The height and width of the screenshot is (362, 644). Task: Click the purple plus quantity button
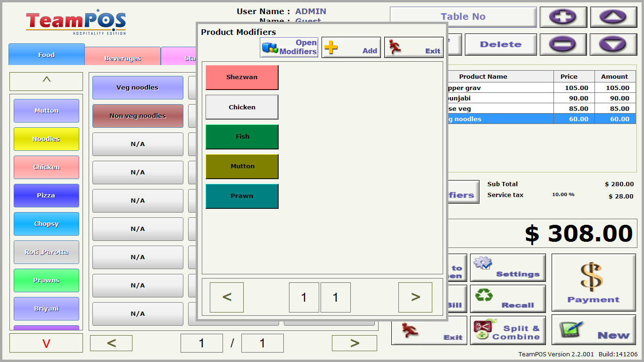point(563,17)
